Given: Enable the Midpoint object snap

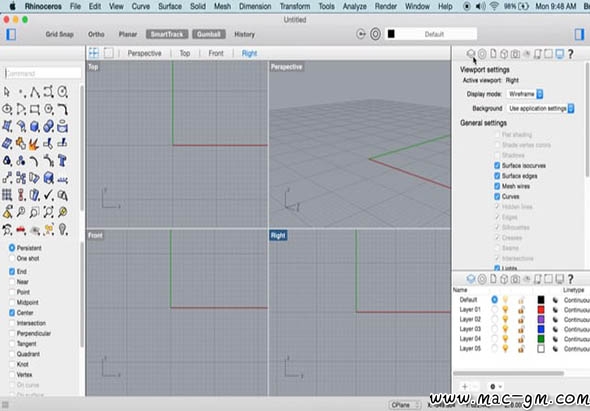Looking at the screenshot, I should pos(12,303).
